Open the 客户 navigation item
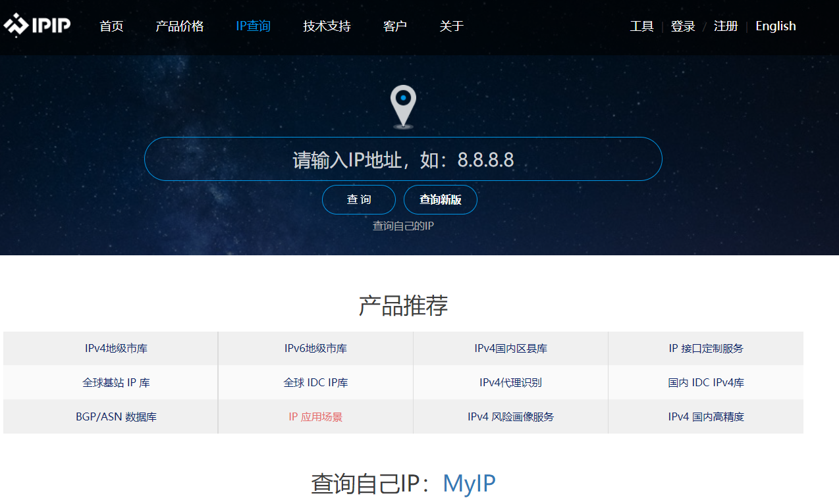Image resolution: width=839 pixels, height=504 pixels. point(394,26)
